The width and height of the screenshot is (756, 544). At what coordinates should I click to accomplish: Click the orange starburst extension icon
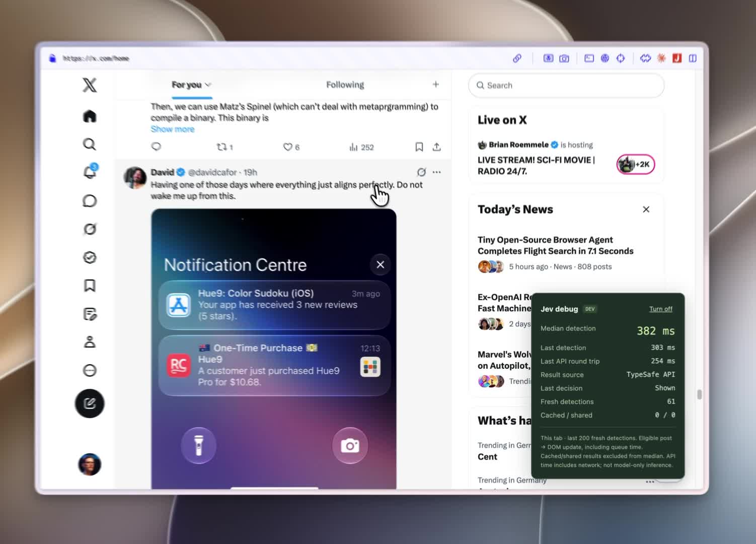tap(661, 58)
